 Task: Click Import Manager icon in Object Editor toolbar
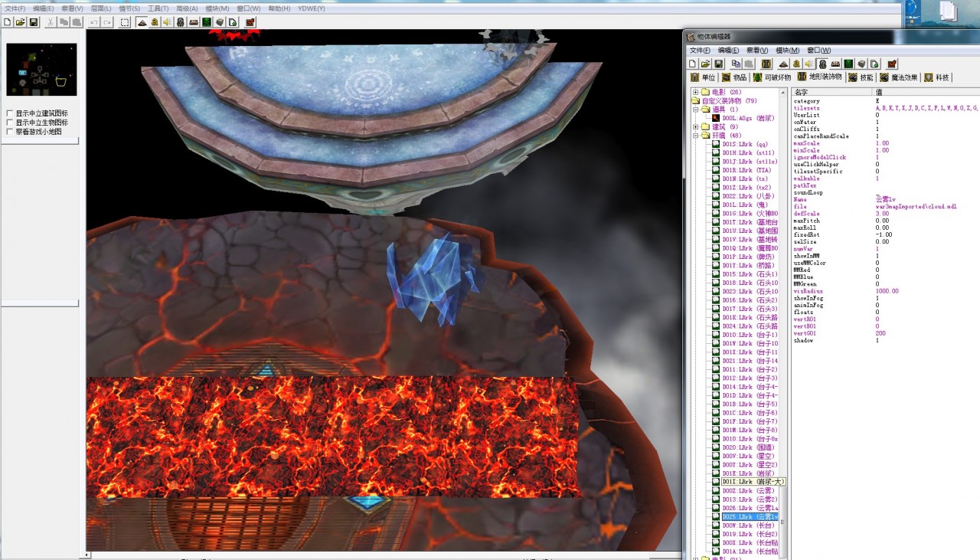click(x=874, y=64)
